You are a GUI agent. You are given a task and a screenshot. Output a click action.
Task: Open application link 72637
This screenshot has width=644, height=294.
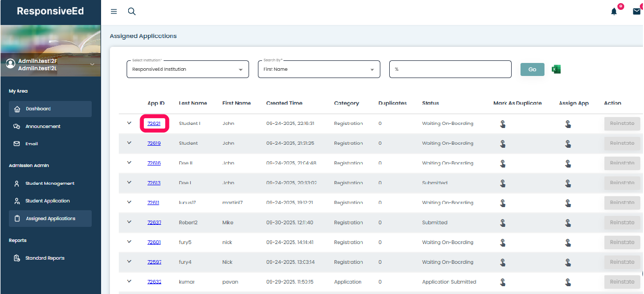[154, 223]
